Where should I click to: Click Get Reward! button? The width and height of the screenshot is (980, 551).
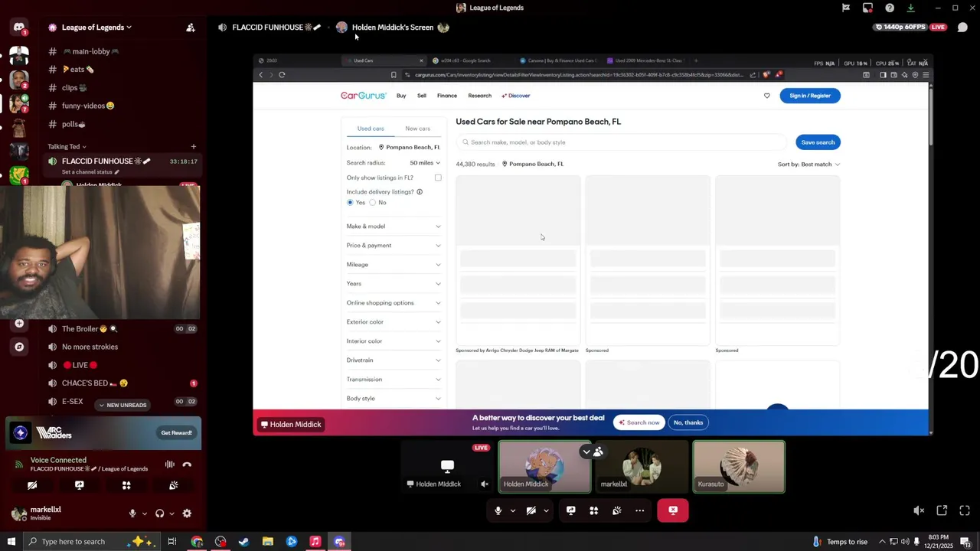coord(176,433)
